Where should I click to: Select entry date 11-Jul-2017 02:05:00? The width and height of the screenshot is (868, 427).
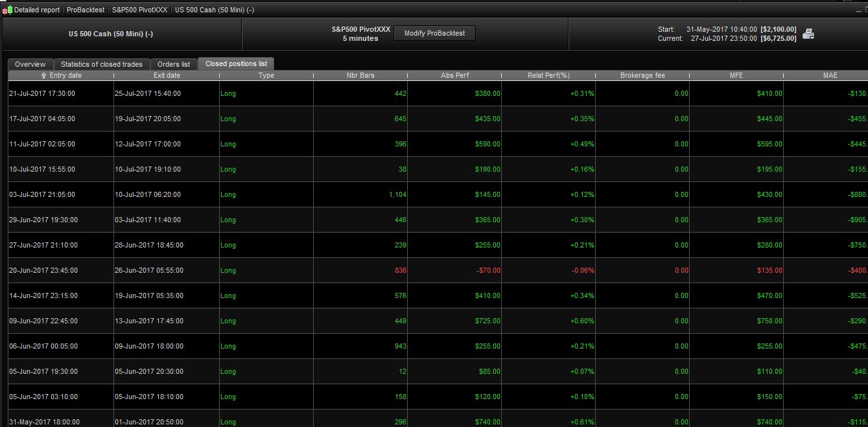(x=42, y=144)
